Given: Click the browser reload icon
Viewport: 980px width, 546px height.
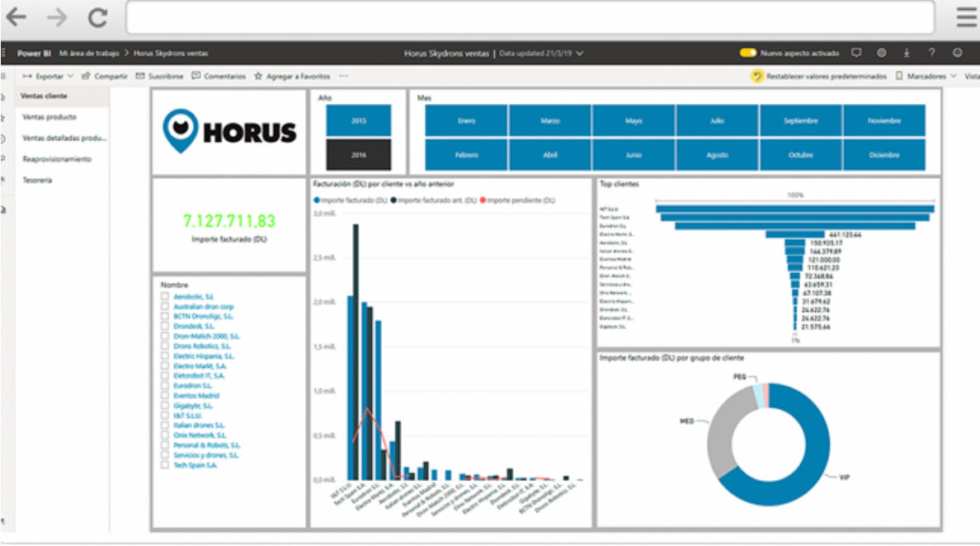Looking at the screenshot, I should point(97,17).
